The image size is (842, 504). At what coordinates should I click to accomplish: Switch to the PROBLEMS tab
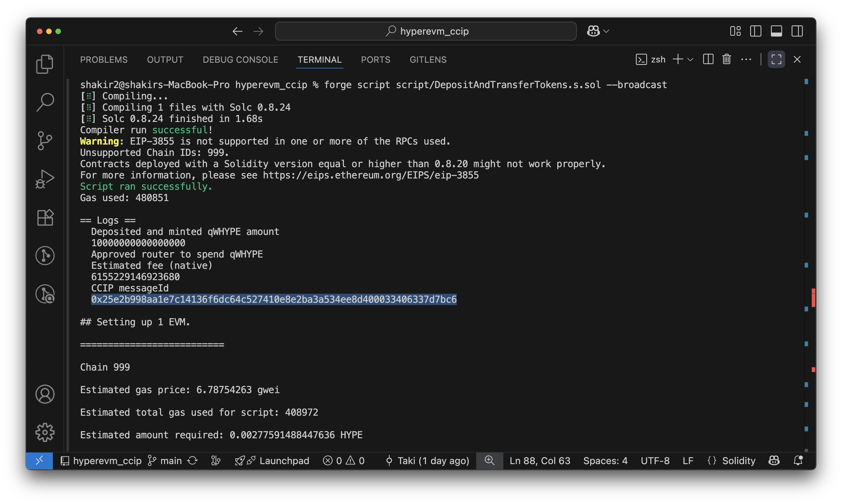click(104, 60)
